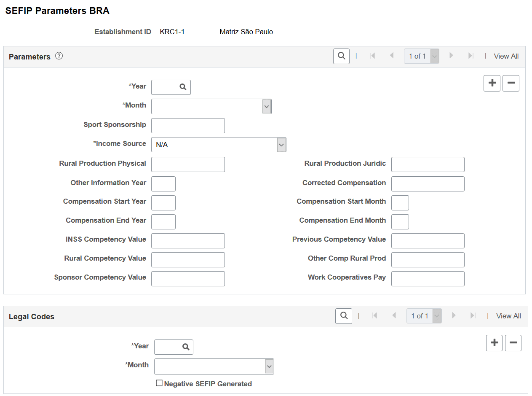Expand the 1 of 1 record selector in Parameters

point(434,56)
